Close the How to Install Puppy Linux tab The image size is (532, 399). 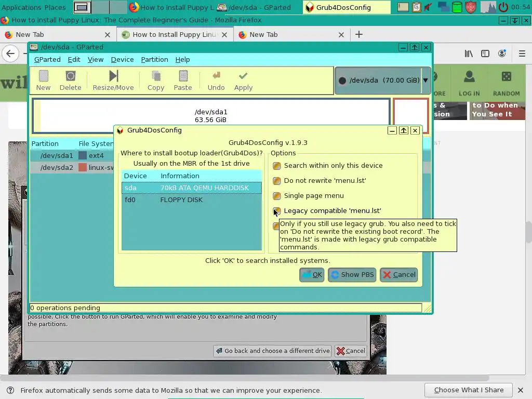pyautogui.click(x=224, y=35)
